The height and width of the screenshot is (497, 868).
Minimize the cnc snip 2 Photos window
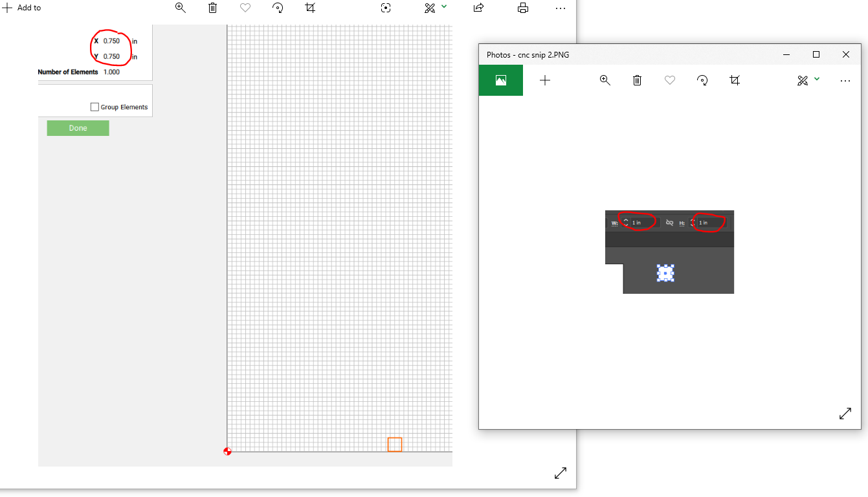pos(786,55)
